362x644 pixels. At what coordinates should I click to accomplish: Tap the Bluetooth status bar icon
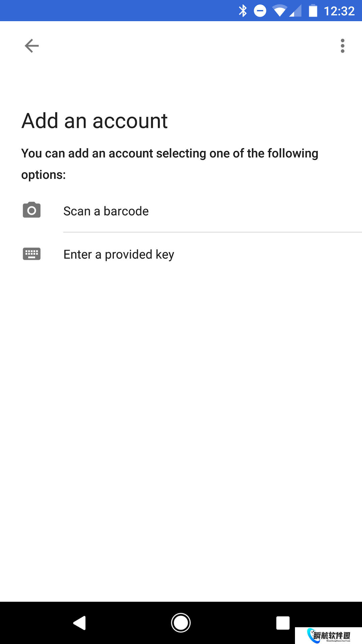pyautogui.click(x=243, y=11)
